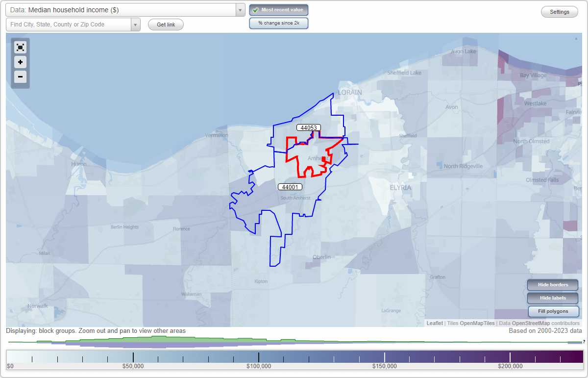This screenshot has height=378, width=588.
Task: Click the question mark beside the histogram
Action: 584,342
